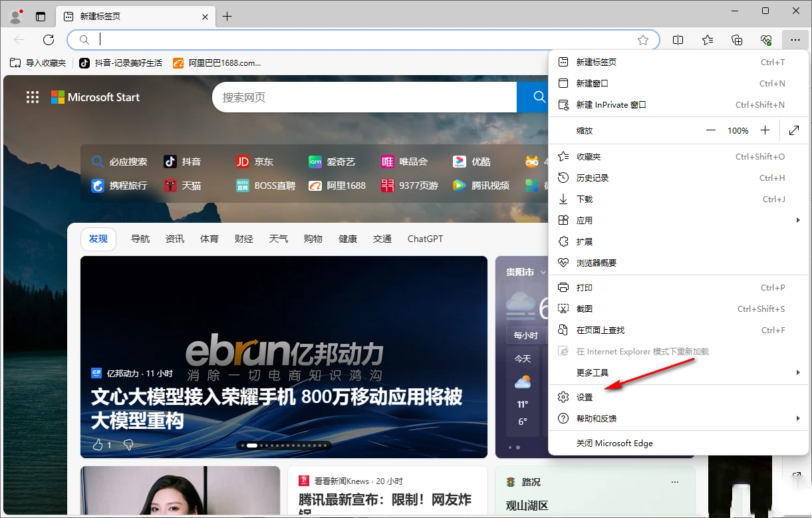Focus the browser address bar
The width and height of the screenshot is (812, 518).
(363, 40)
